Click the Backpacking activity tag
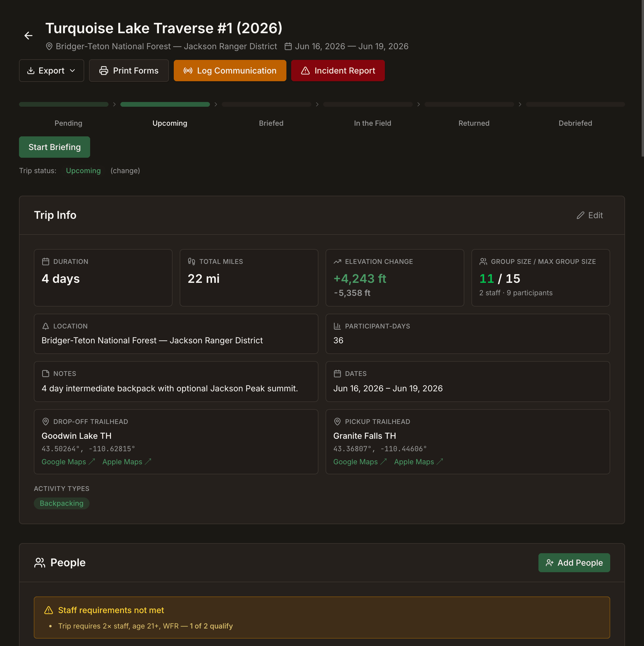The image size is (644, 646). tap(62, 503)
